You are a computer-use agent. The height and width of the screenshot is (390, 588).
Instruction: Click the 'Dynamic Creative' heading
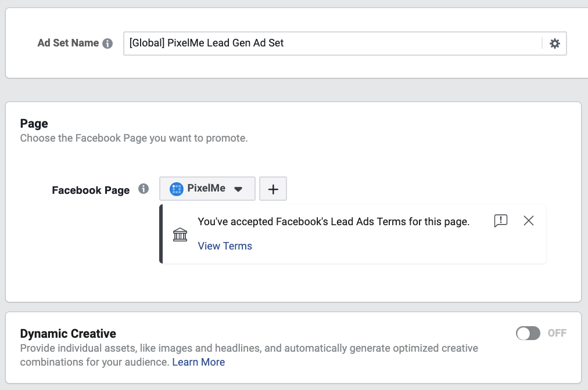pyautogui.click(x=68, y=334)
